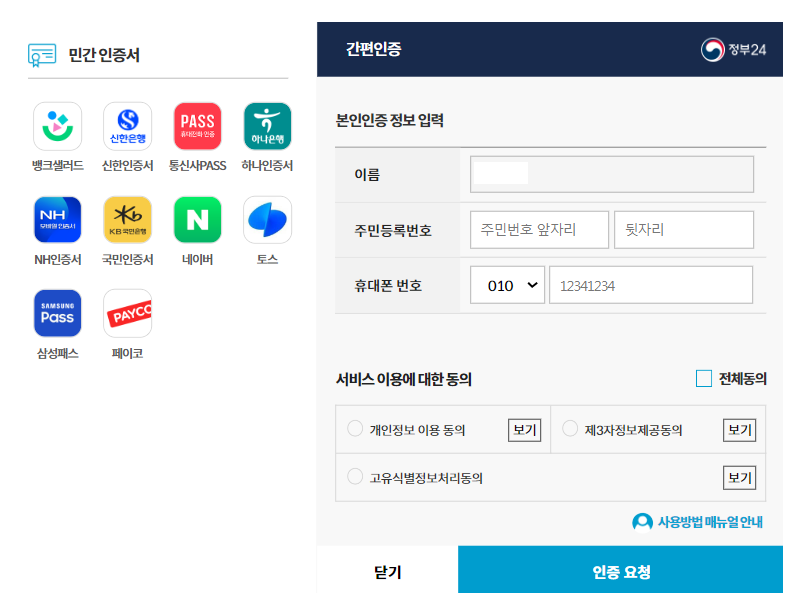Open the 사용방법 매뉴얼 안내 link
The image size is (801, 610).
[x=710, y=522]
